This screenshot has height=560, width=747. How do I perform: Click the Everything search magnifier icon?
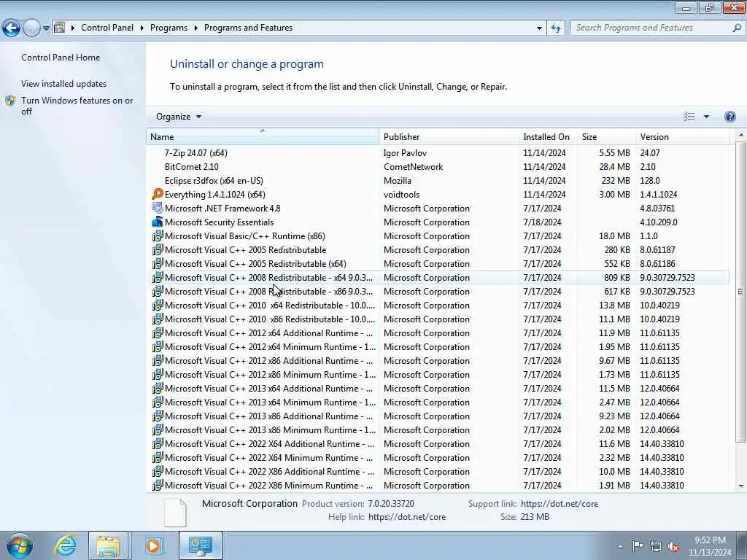tap(158, 194)
